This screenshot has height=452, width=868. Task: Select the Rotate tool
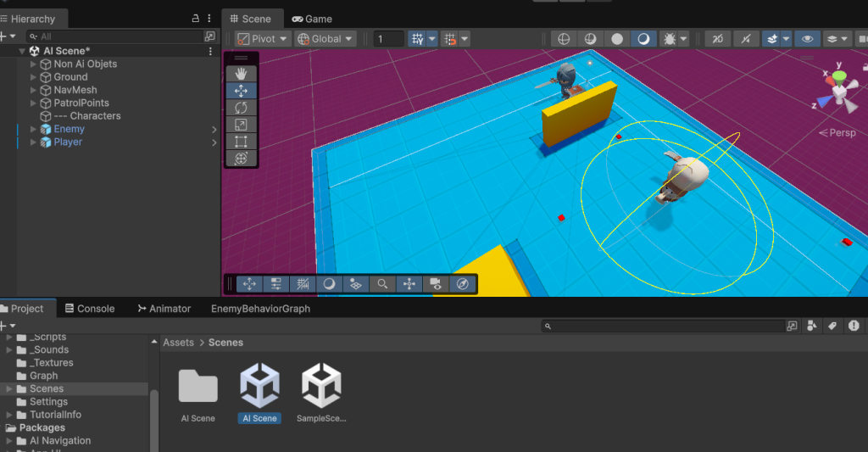(x=241, y=108)
